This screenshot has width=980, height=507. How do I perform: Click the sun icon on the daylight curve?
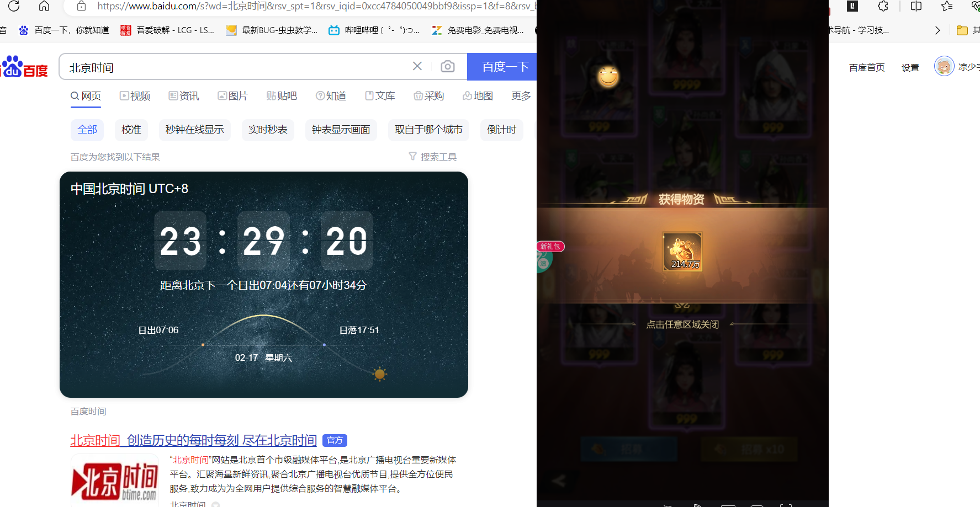(379, 375)
